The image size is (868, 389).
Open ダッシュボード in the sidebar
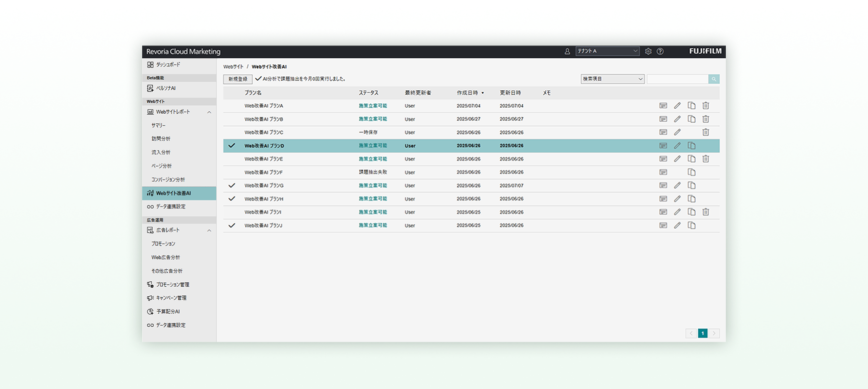168,65
